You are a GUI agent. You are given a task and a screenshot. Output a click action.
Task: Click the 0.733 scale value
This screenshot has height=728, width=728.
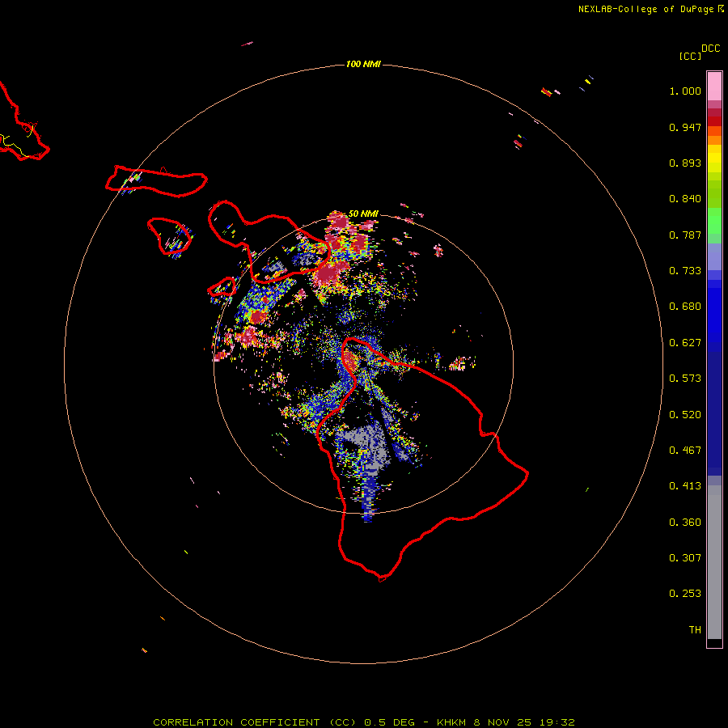685,271
